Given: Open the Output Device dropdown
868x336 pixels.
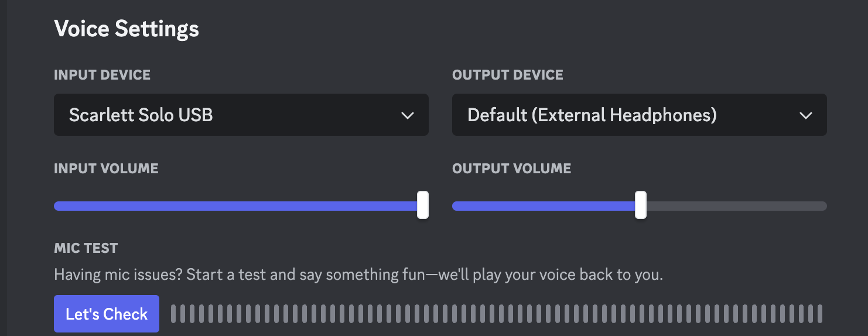Looking at the screenshot, I should [x=639, y=115].
